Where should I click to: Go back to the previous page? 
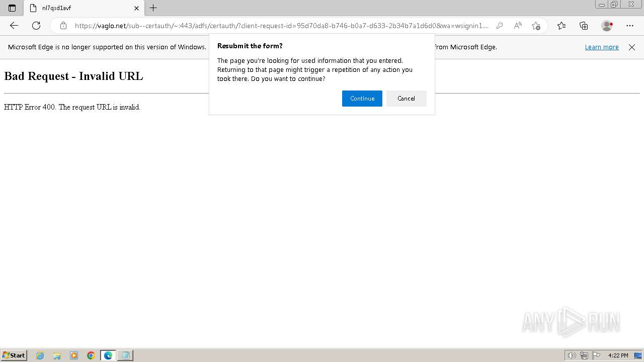tap(14, 26)
